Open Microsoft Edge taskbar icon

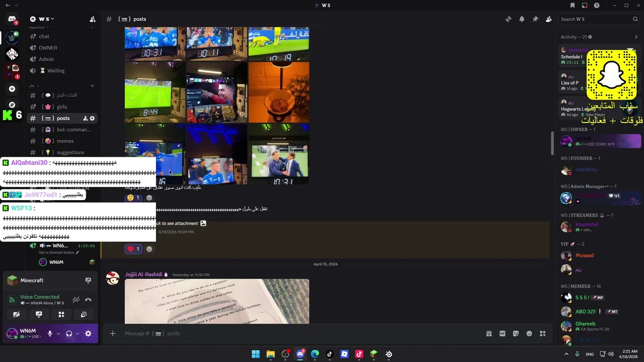click(x=315, y=354)
